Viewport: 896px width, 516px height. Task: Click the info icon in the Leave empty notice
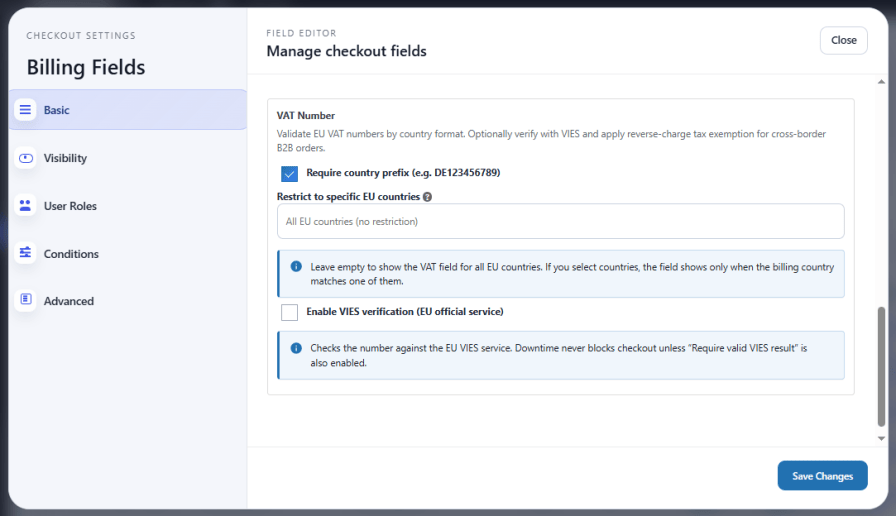(296, 266)
